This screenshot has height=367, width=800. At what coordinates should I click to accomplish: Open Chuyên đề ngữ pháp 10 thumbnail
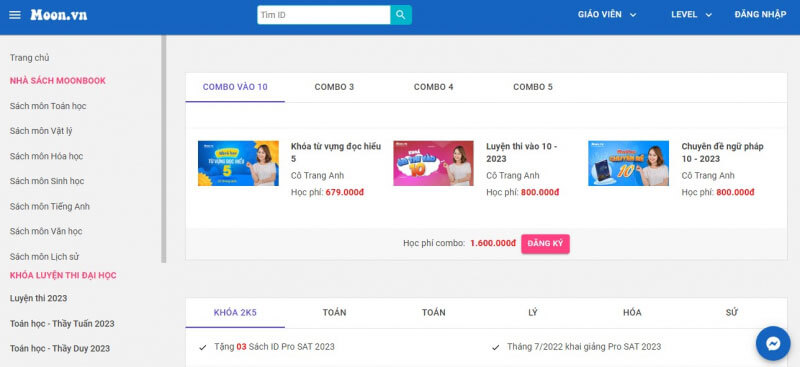click(629, 163)
